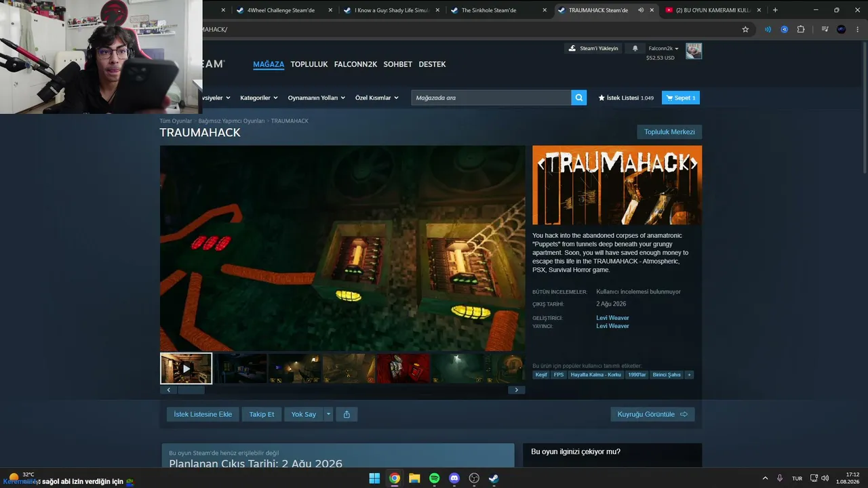The image size is (868, 488).
Task: Click the Steam'i Yükleyin button
Action: click(x=593, y=49)
